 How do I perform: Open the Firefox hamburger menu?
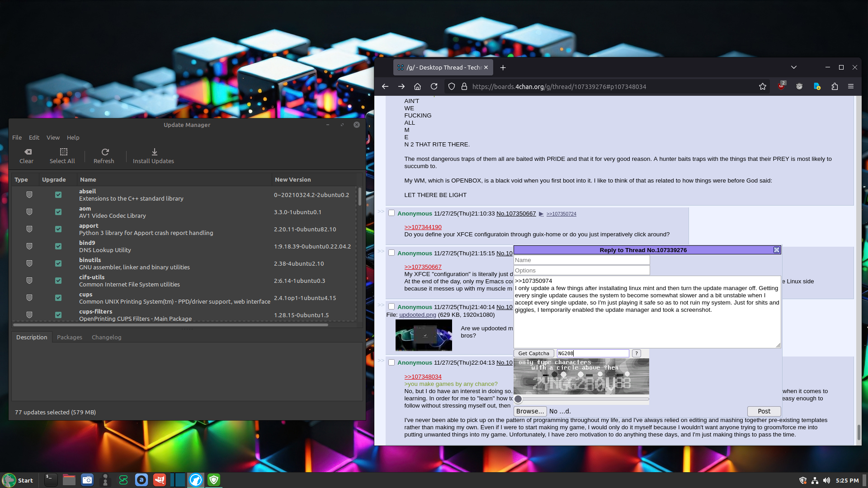click(x=851, y=86)
